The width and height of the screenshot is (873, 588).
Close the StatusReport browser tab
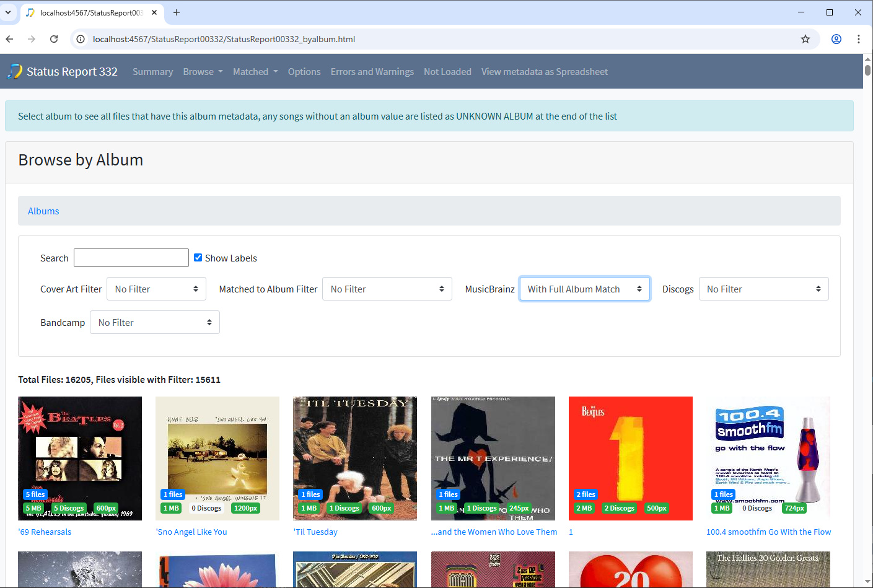[x=154, y=12]
